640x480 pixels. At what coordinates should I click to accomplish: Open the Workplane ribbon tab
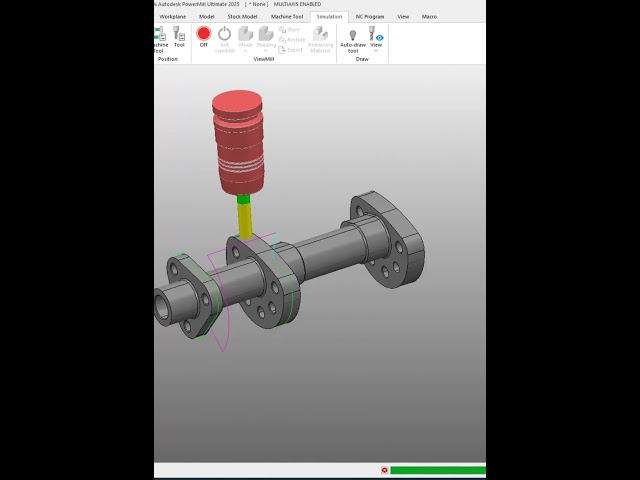[172, 17]
